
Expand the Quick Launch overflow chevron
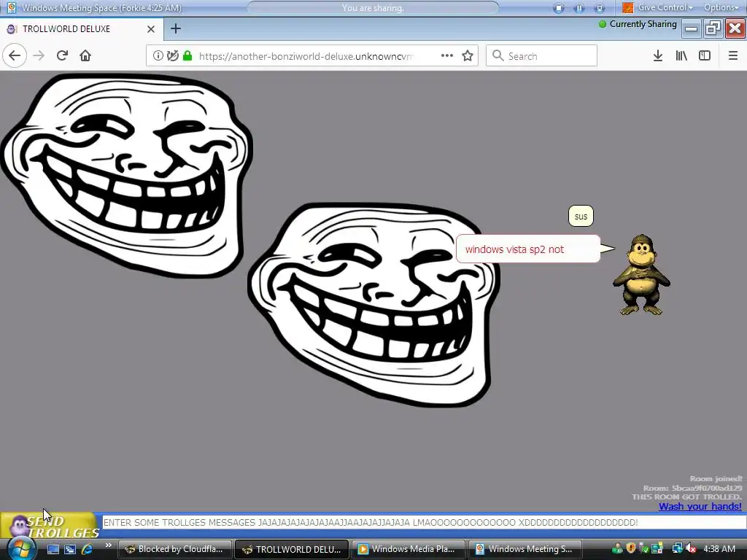click(108, 545)
